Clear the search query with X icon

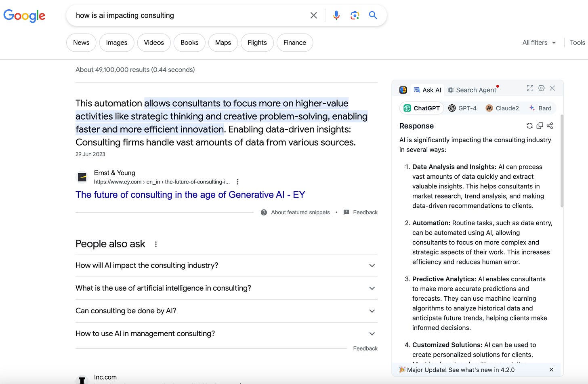point(313,15)
